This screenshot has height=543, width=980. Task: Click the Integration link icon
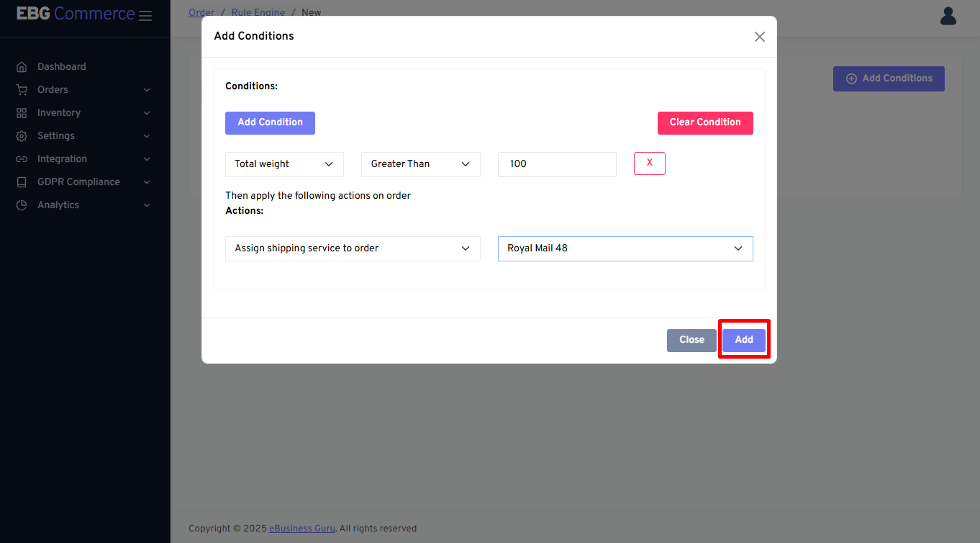pyautogui.click(x=22, y=159)
